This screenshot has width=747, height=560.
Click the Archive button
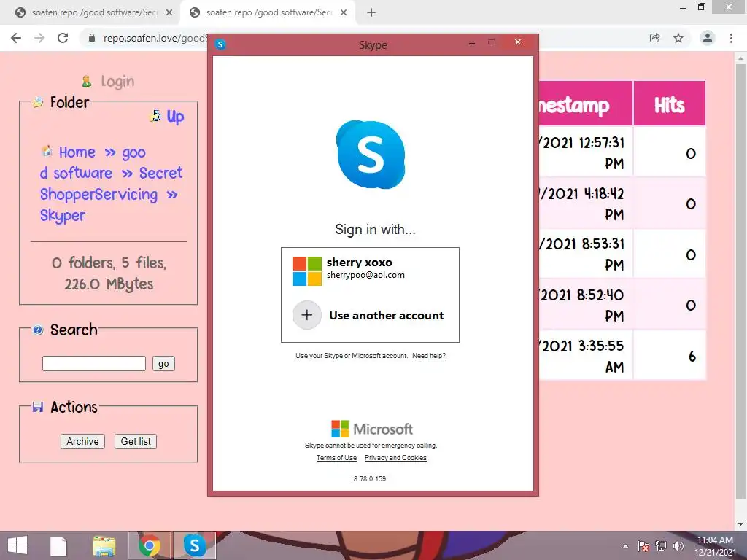pyautogui.click(x=82, y=441)
